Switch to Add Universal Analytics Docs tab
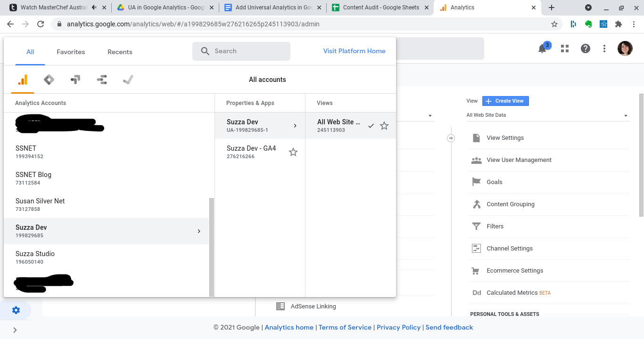The width and height of the screenshot is (644, 339). (273, 8)
